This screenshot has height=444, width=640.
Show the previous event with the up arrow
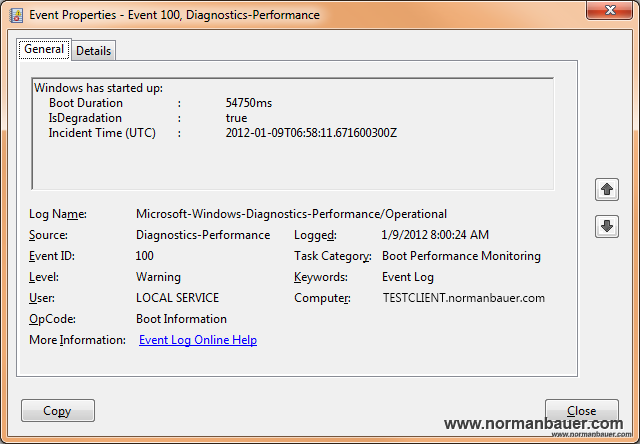coord(607,190)
